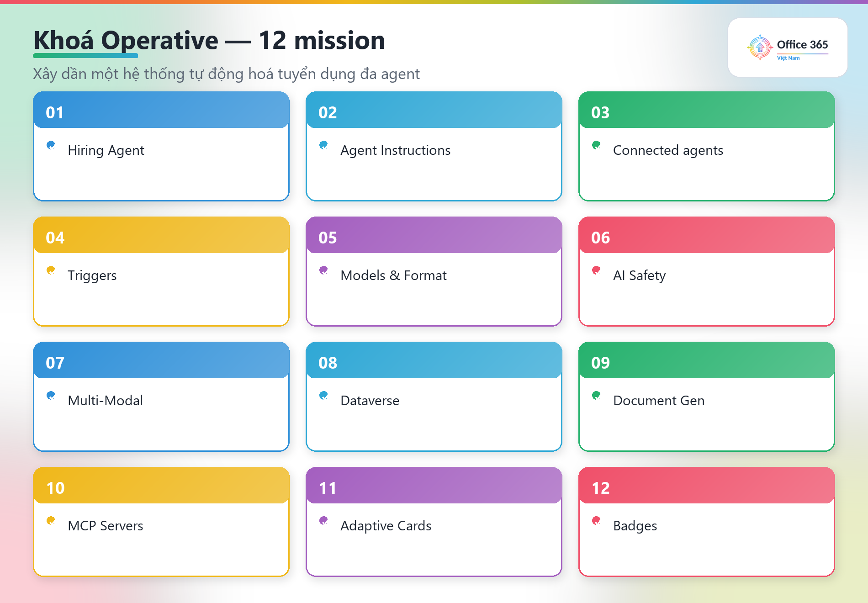
Task: Click the bullet icon beside Dataverse
Action: pyautogui.click(x=323, y=396)
